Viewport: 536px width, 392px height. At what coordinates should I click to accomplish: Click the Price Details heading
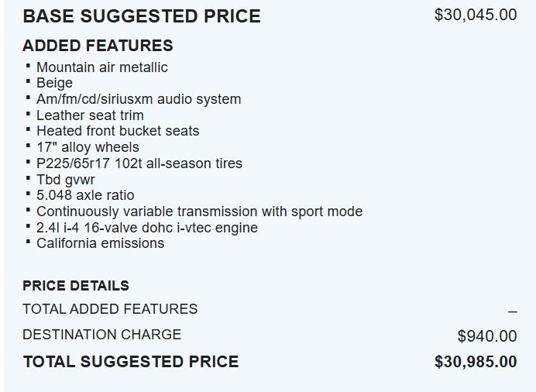(76, 286)
